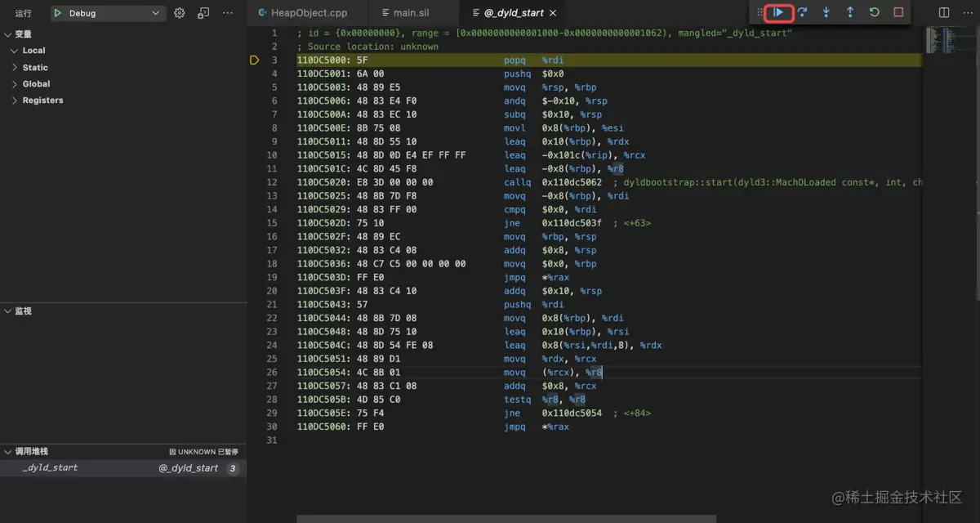Start debugging with the green play icon
Viewport: 980px width, 523px height.
coord(58,13)
